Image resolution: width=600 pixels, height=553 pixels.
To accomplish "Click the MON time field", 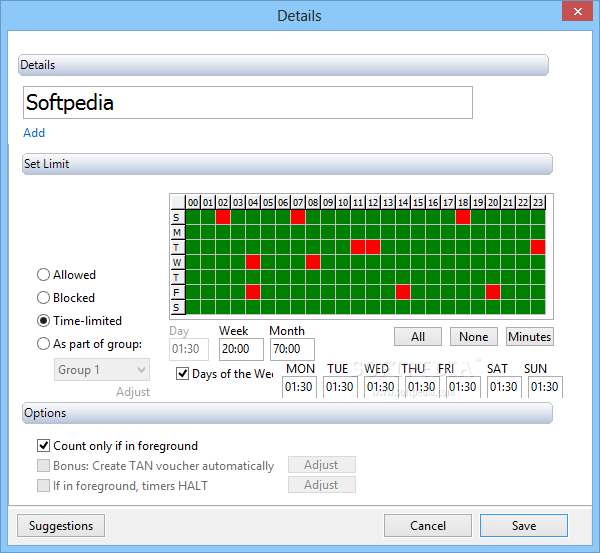I will (x=299, y=387).
